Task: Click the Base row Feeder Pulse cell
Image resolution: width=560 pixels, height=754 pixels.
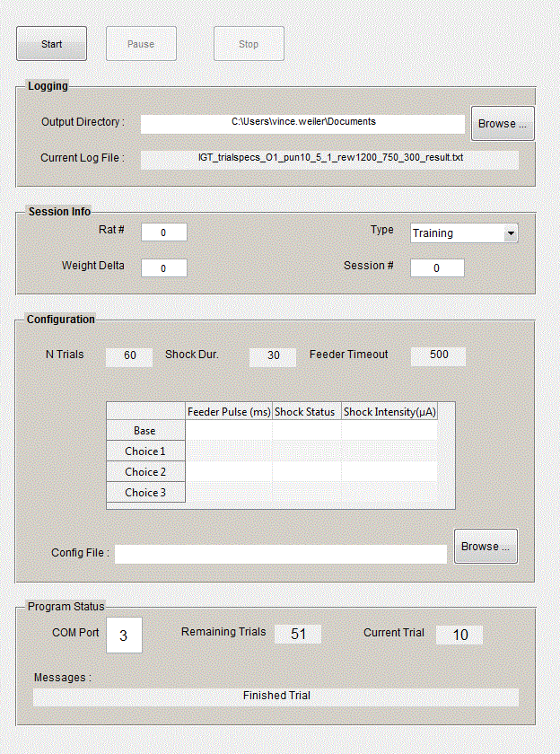Action: click(229, 430)
